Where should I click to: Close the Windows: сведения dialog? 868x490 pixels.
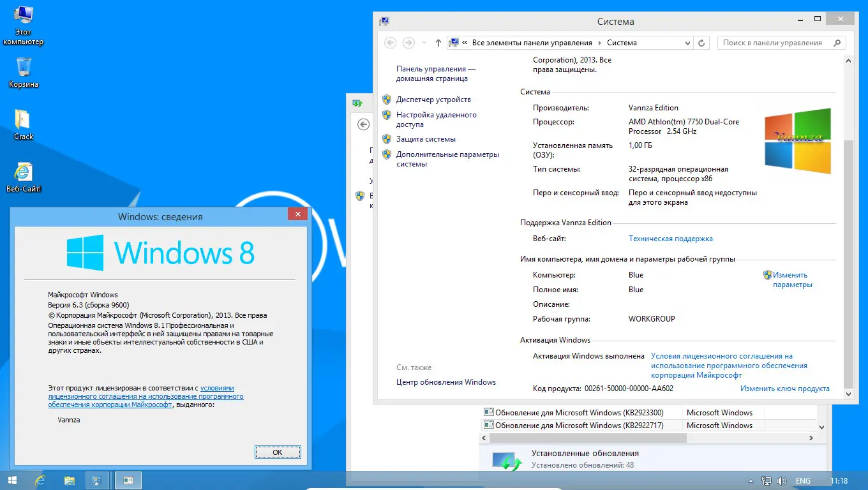click(x=297, y=214)
